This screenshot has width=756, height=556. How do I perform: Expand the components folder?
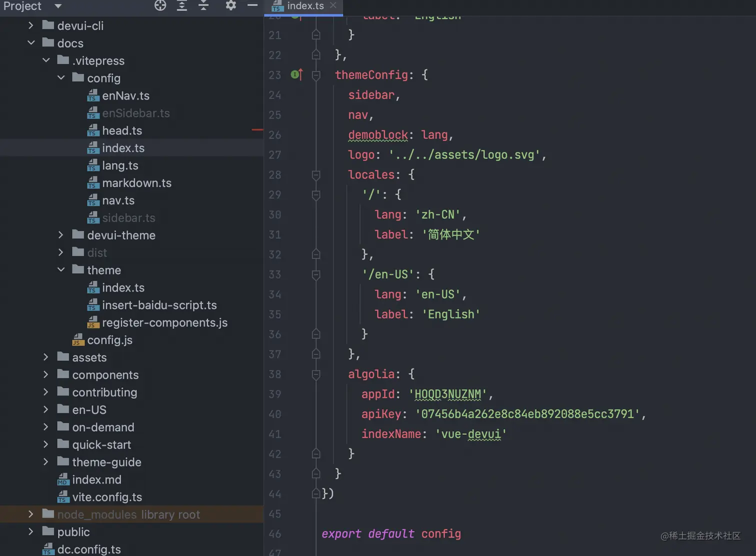(x=46, y=374)
